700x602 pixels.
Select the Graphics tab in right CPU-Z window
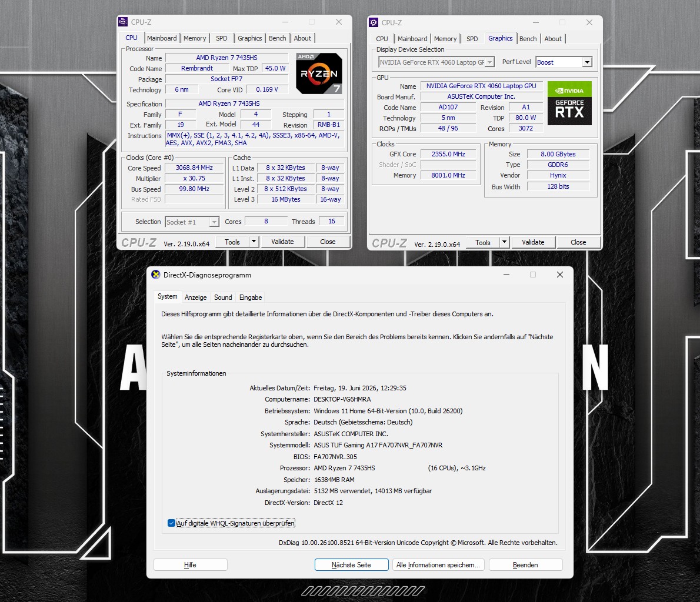(x=500, y=38)
